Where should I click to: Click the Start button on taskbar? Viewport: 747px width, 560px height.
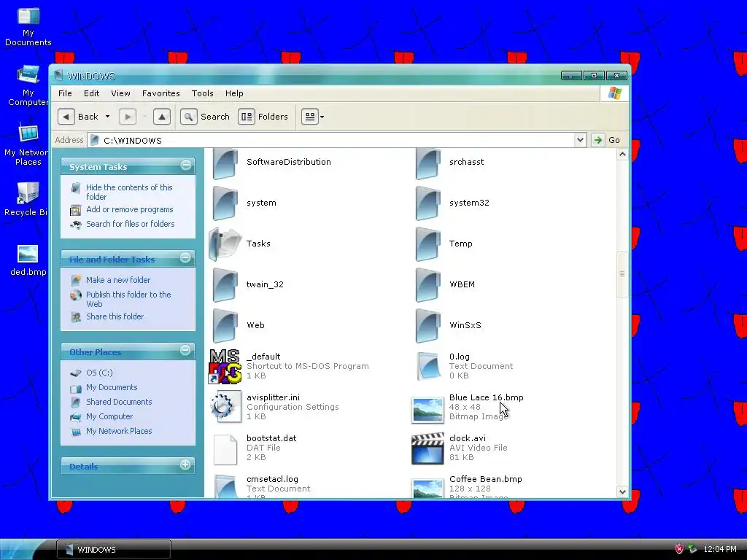coord(21,549)
